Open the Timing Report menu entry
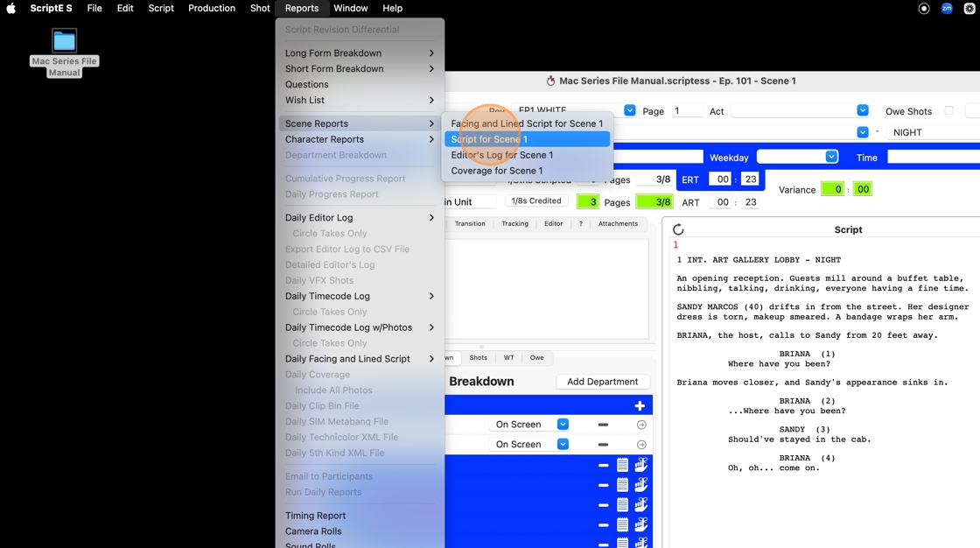980x548 pixels. click(315, 516)
